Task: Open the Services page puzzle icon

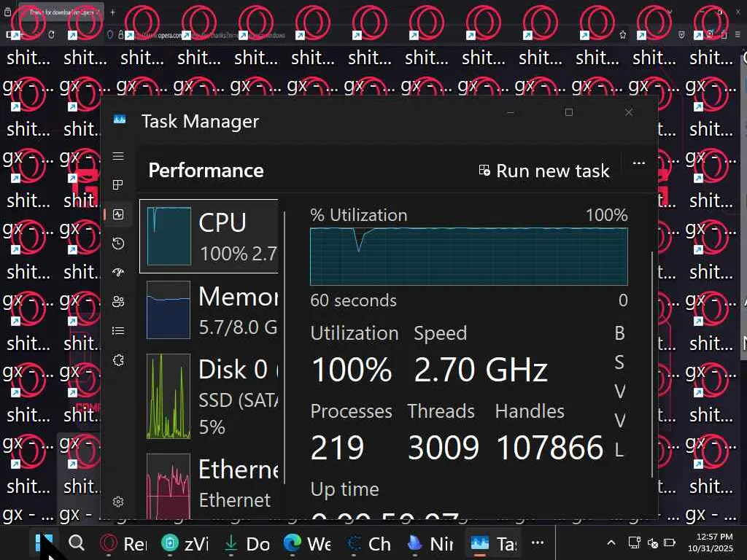Action: pyautogui.click(x=118, y=360)
